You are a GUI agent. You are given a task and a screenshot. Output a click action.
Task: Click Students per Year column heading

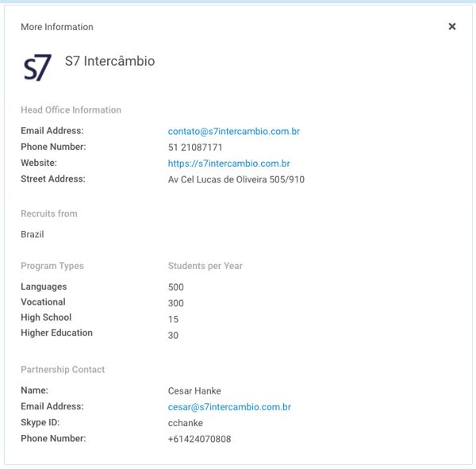pos(205,266)
